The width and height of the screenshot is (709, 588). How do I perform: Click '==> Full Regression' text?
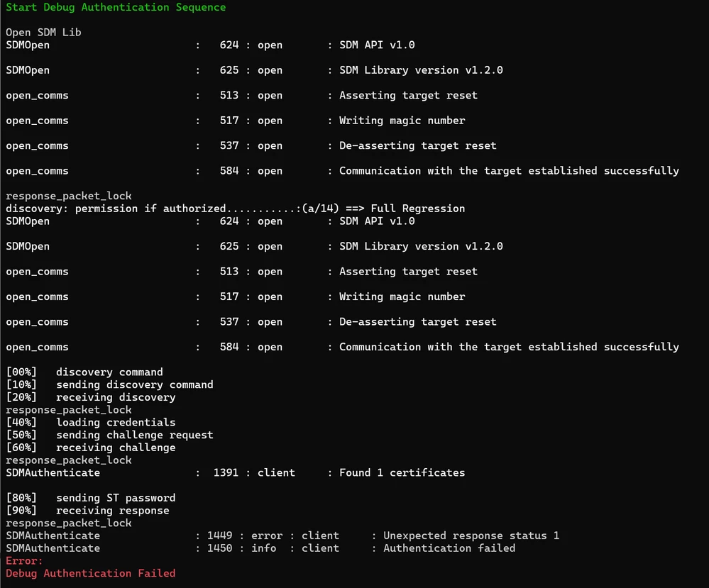point(405,209)
